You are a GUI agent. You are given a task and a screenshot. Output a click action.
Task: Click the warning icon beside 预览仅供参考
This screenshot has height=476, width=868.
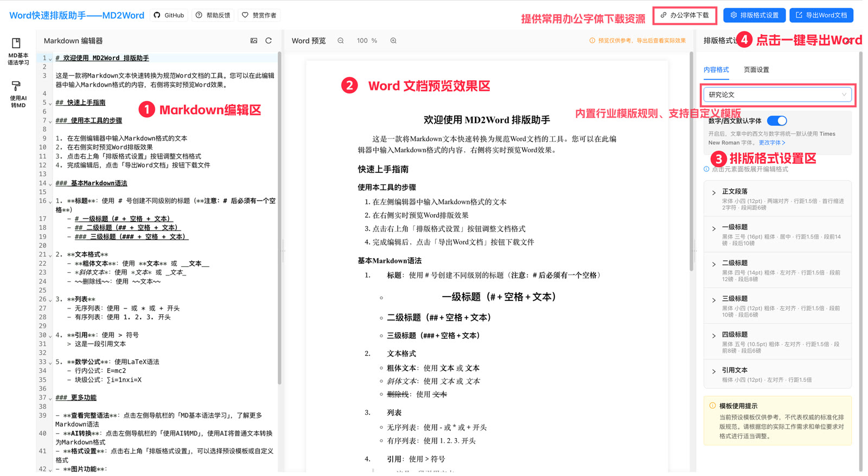coord(592,41)
